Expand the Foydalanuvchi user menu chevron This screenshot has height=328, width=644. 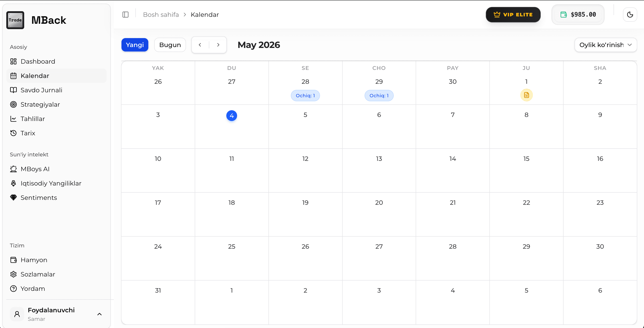[x=99, y=314]
